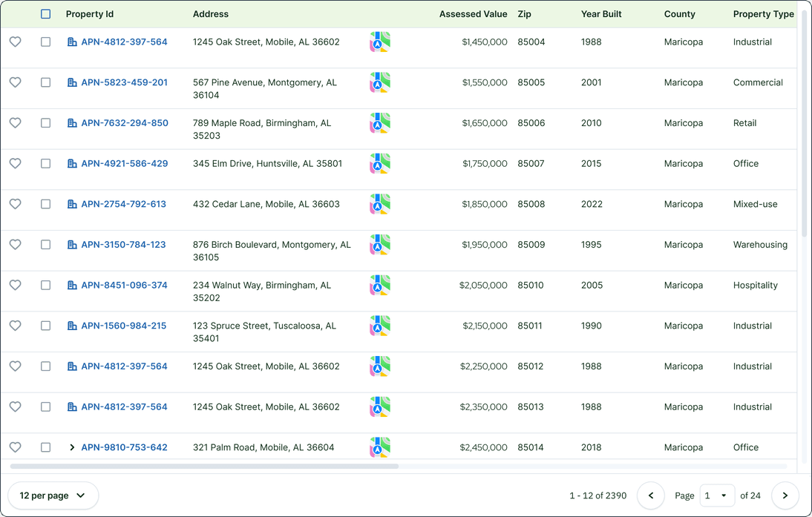Screen dimensions: 812x517
Task: Select checkbox for APN-1560-984-215 row
Action: (46, 326)
